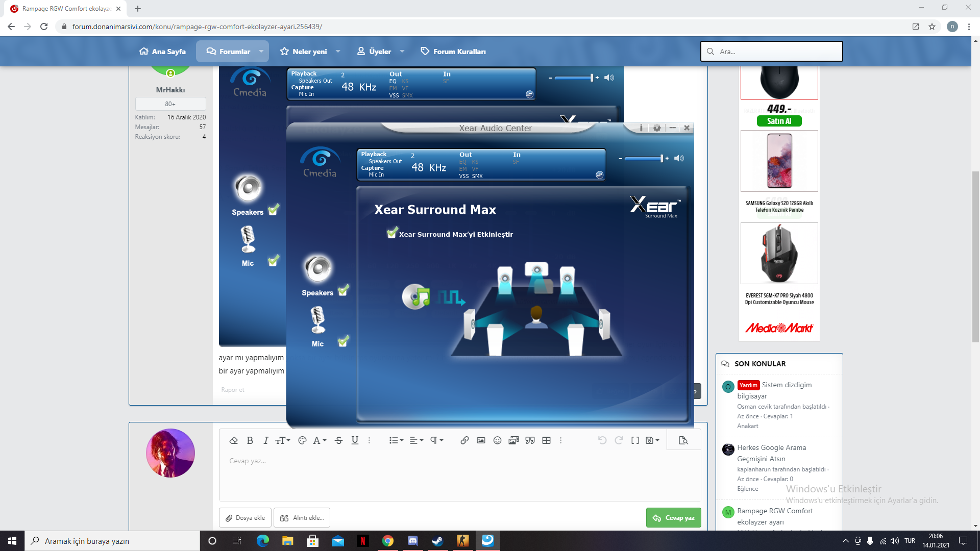Expand the Üyeler dropdown arrow
The height and width of the screenshot is (551, 980).
(402, 52)
